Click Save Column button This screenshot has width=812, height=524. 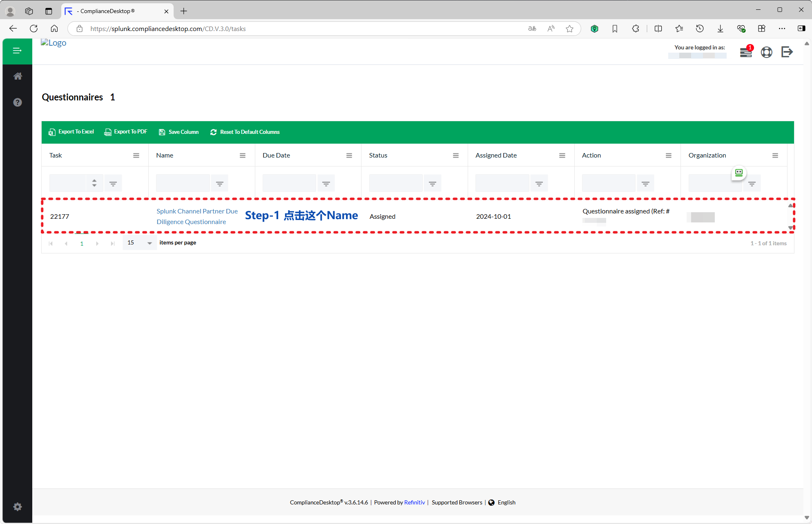tap(179, 132)
